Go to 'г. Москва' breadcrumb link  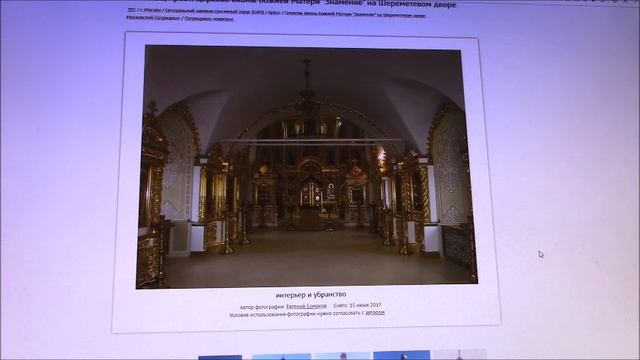pyautogui.click(x=150, y=10)
